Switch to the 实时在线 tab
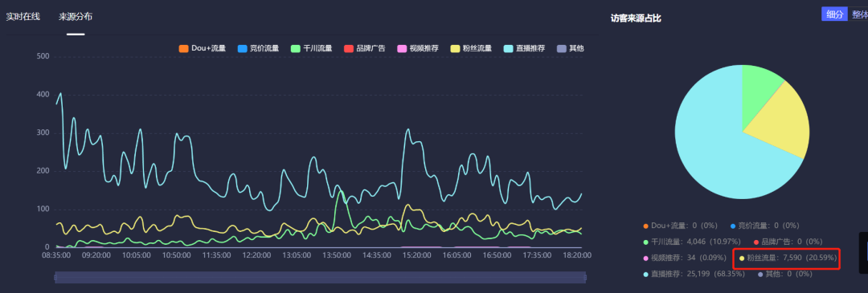868x293 pixels. pyautogui.click(x=23, y=17)
